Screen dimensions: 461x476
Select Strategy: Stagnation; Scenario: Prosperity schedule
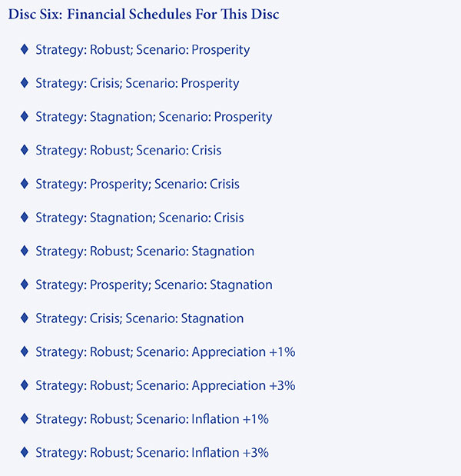click(x=154, y=117)
